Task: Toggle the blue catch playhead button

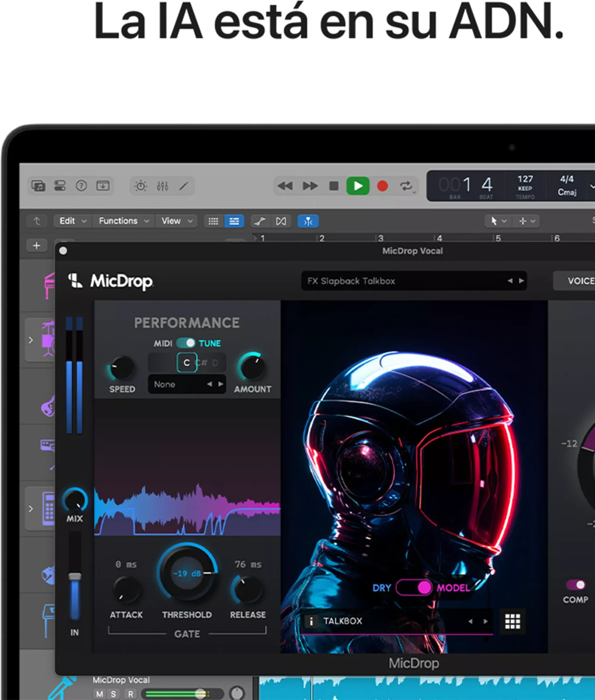Action: 308,221
